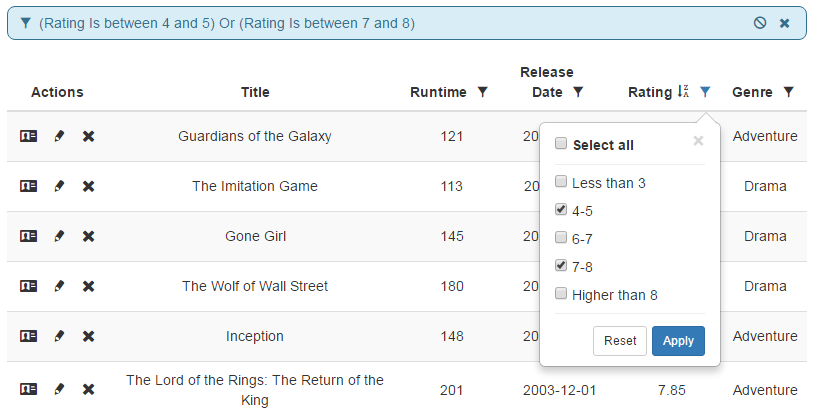818x410 pixels.
Task: Expand the Release Date filter dropdown
Action: click(577, 92)
